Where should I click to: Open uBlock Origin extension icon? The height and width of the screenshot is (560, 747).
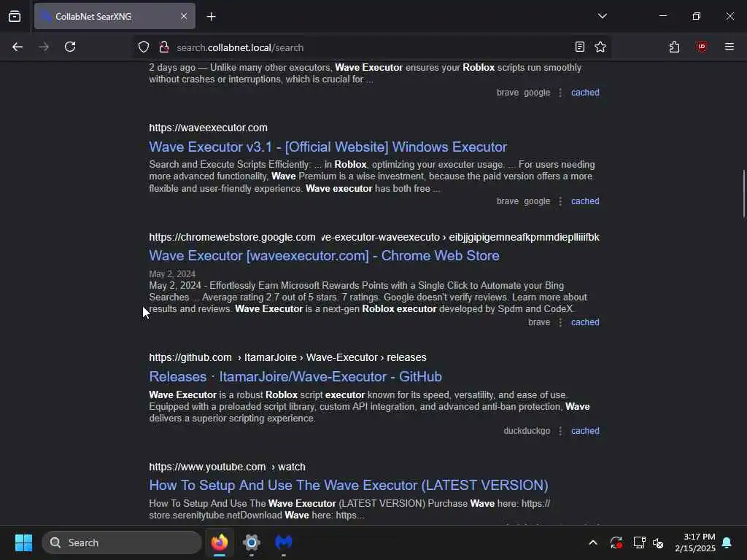pyautogui.click(x=702, y=47)
